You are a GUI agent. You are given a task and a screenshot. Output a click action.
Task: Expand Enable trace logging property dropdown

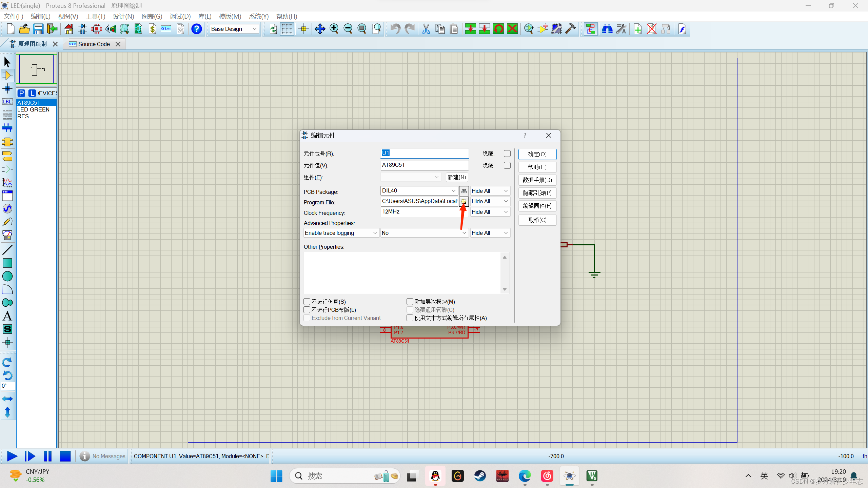tap(341, 233)
